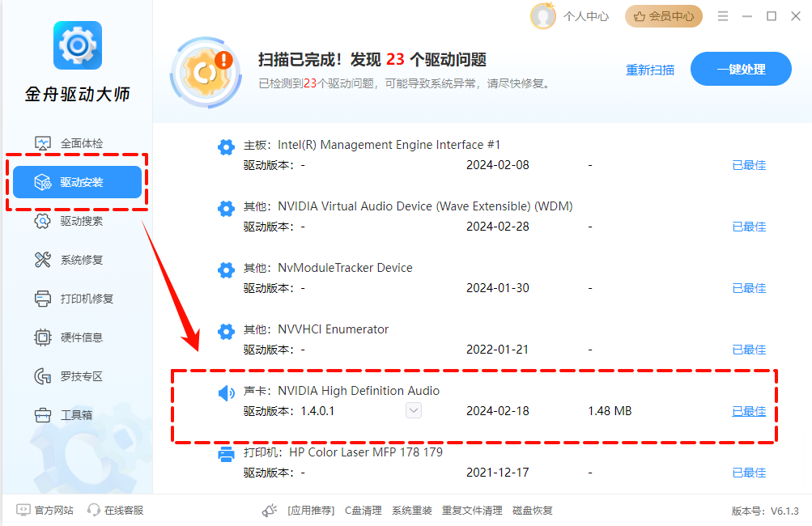Click the 系统修复 wrench icon
812x526 pixels.
coord(42,260)
